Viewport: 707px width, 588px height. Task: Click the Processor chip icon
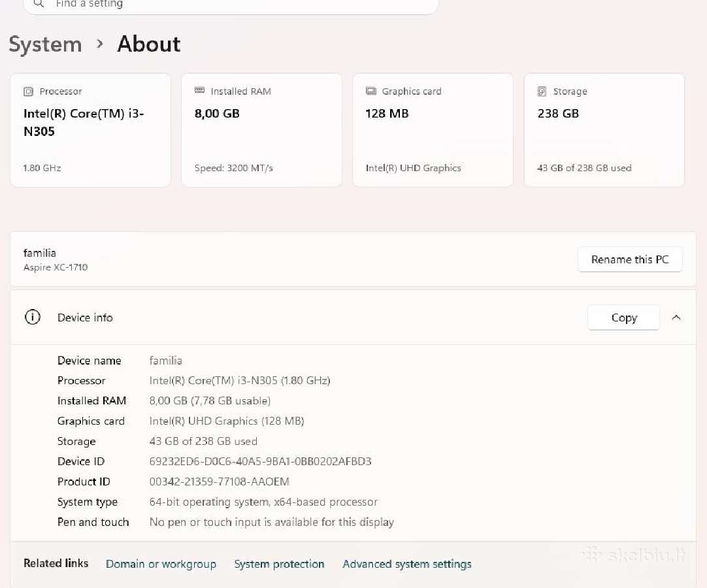tap(28, 91)
